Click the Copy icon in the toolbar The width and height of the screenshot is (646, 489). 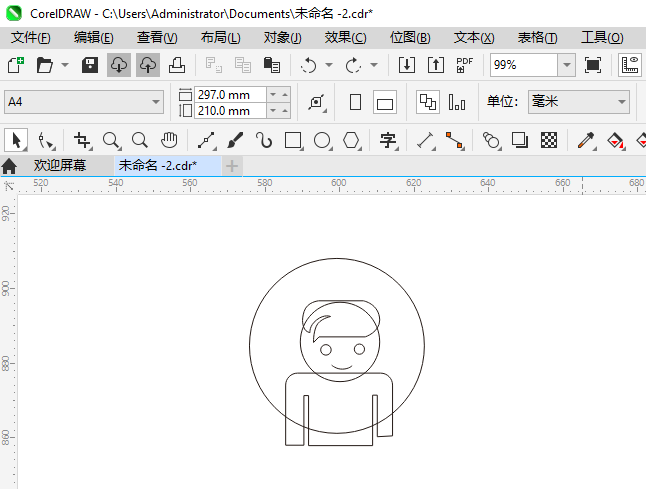click(x=243, y=65)
